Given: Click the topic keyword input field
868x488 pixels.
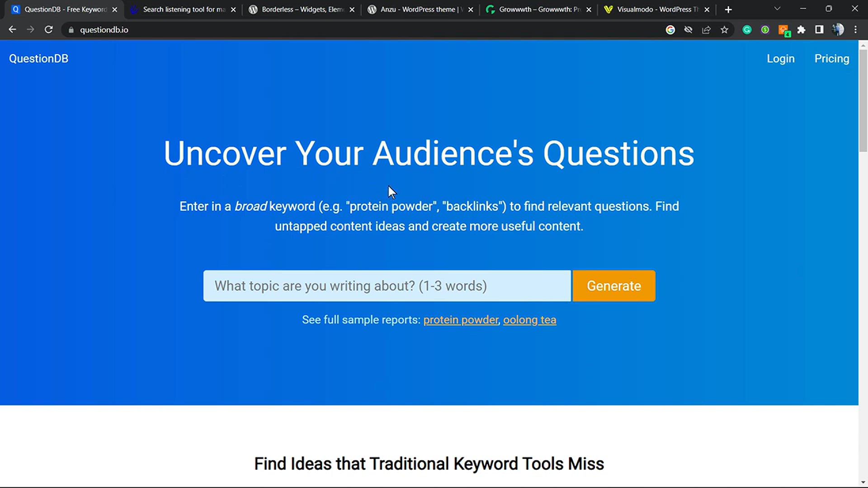Looking at the screenshot, I should [387, 286].
